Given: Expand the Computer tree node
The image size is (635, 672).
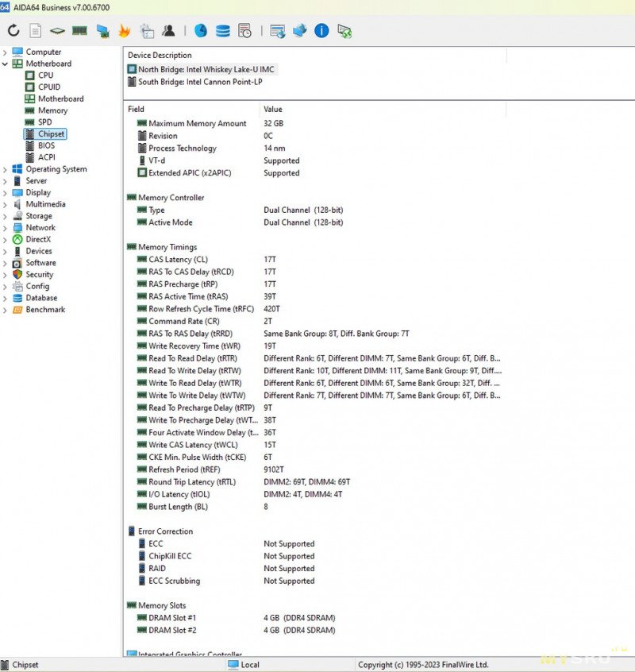Looking at the screenshot, I should point(5,52).
